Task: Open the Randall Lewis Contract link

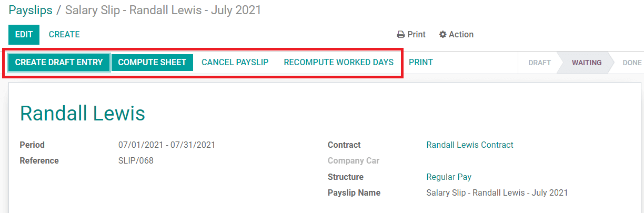Action: click(470, 145)
